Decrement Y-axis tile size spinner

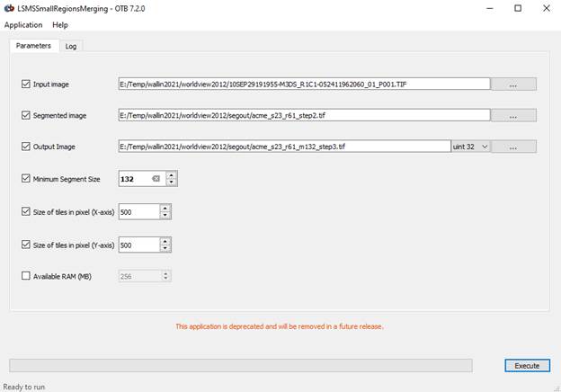click(x=165, y=248)
